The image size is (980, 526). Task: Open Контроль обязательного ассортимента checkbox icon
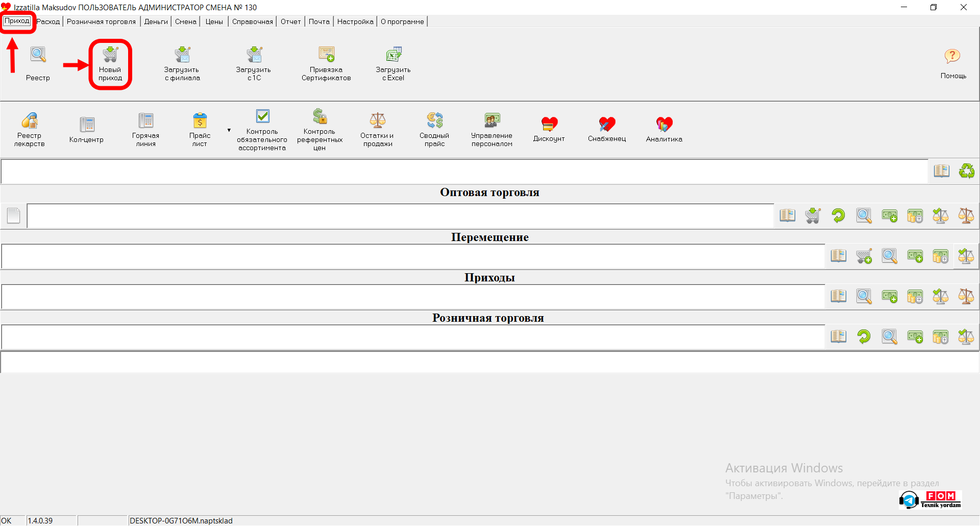point(262,116)
